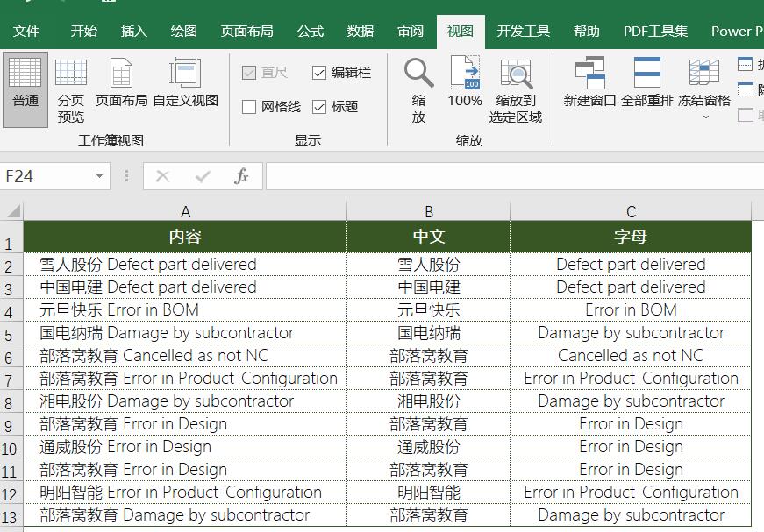764x532 pixels.
Task: Open the Power Pivot tab
Action: click(737, 32)
